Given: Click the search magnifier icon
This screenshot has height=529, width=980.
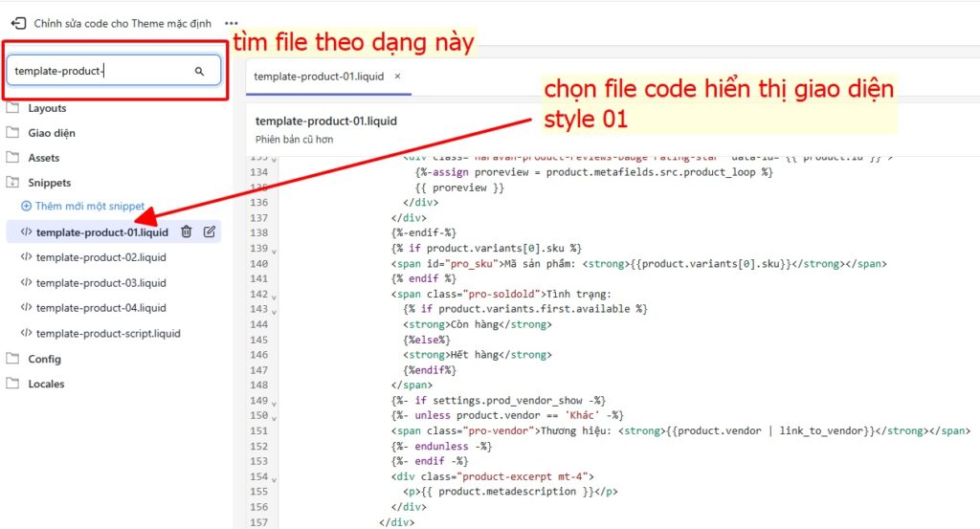Looking at the screenshot, I should point(200,71).
